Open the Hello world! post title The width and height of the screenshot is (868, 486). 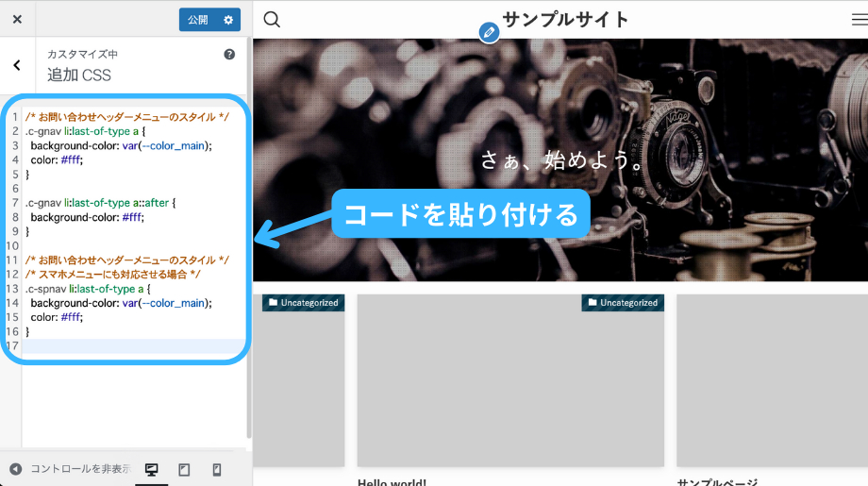tap(392, 482)
